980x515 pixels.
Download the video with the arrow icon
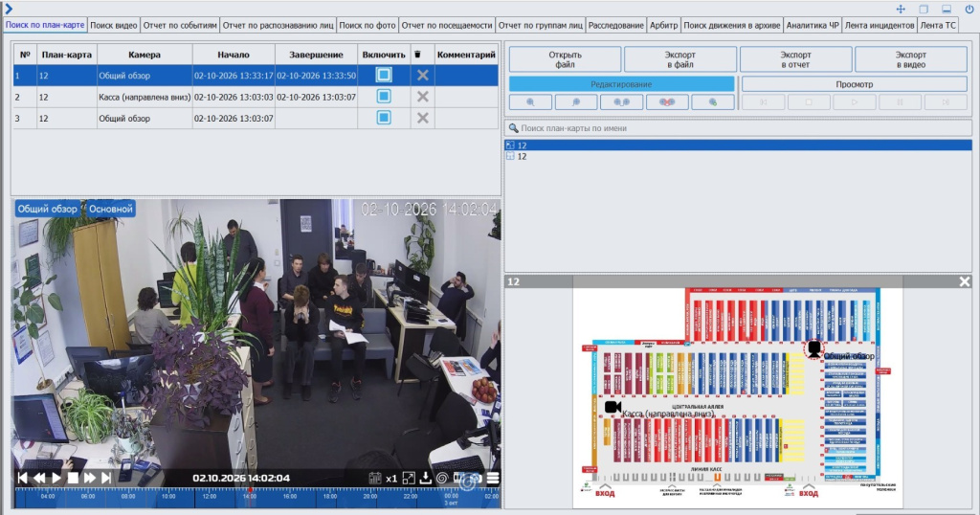(x=426, y=478)
